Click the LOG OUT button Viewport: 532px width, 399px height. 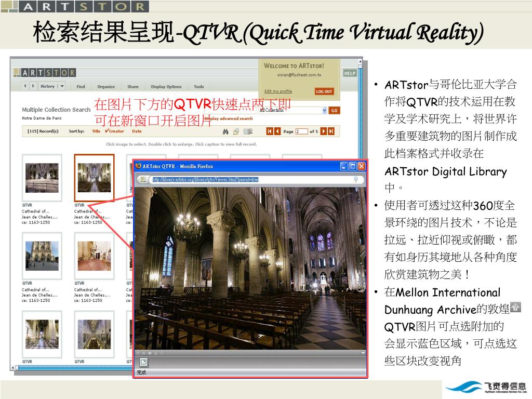click(x=324, y=91)
